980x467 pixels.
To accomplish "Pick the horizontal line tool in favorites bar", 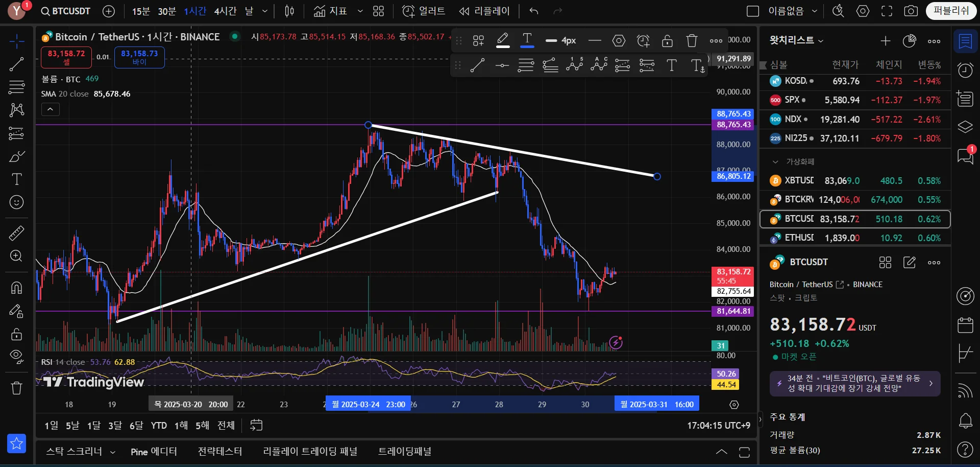I will (x=502, y=65).
